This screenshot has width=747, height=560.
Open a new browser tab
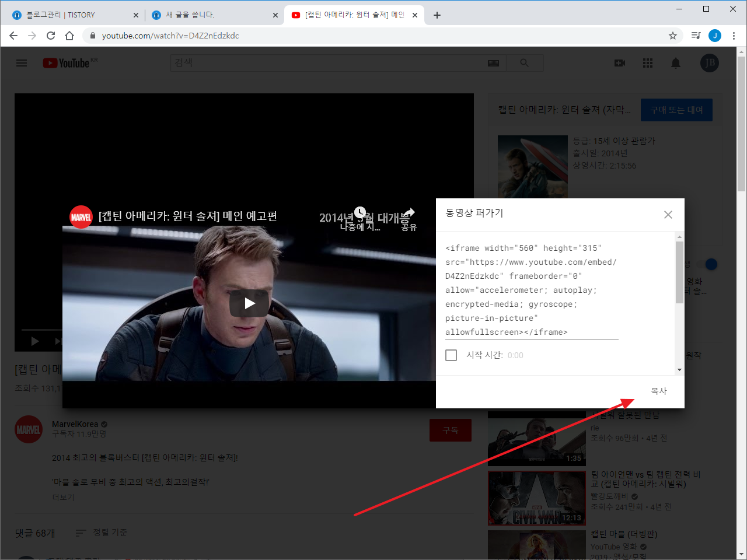(x=437, y=15)
